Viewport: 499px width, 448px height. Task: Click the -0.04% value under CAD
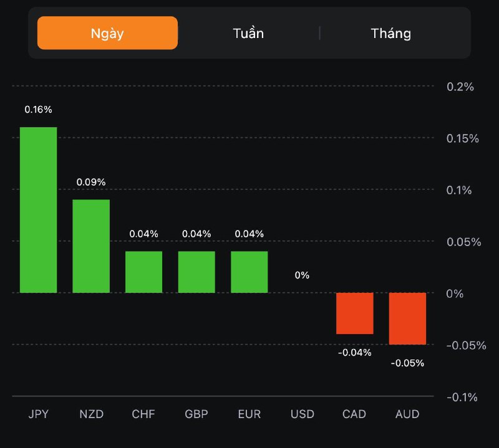click(x=354, y=353)
